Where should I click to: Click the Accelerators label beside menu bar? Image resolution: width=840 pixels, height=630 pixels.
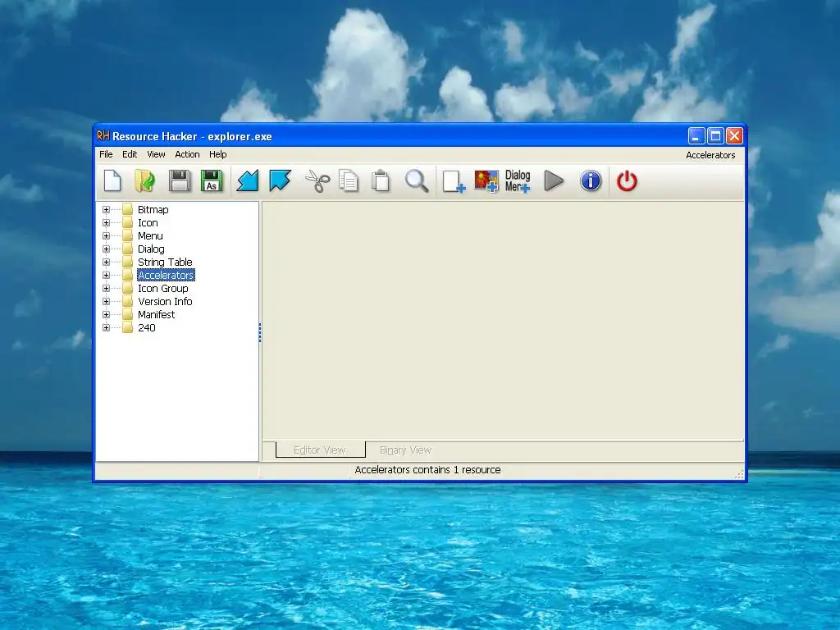click(710, 155)
